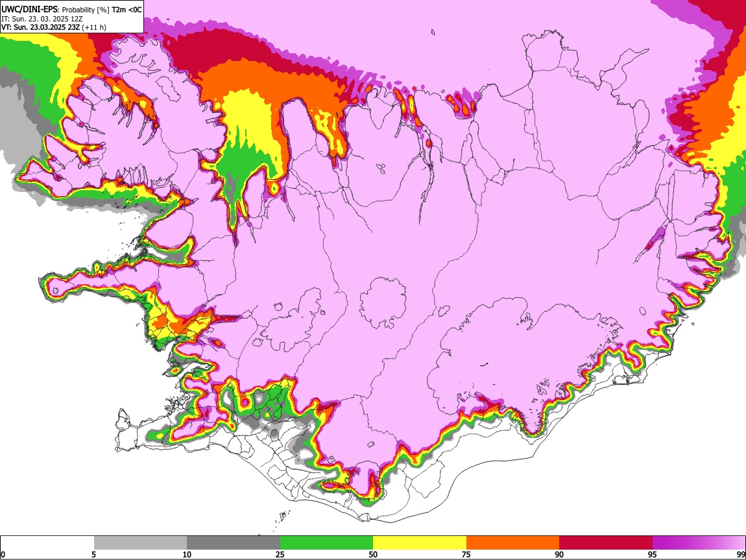Image resolution: width=746 pixels, height=560 pixels.
Task: Click the purple-pink 95–99% legend gradient
Action: click(699, 543)
